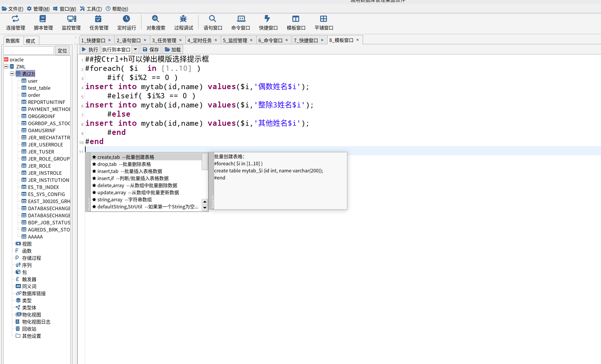Click the 定时运行 clock icon
The height and width of the screenshot is (364, 601).
pyautogui.click(x=126, y=19)
